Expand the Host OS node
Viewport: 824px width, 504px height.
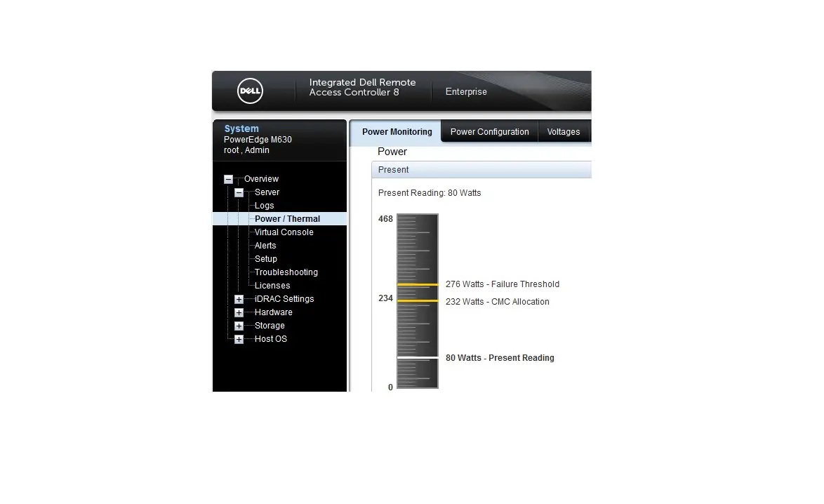[x=239, y=338]
